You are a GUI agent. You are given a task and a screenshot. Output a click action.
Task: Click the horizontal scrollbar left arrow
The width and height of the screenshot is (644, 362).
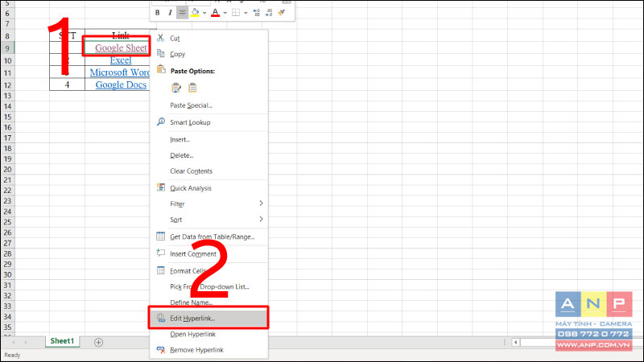click(516, 343)
